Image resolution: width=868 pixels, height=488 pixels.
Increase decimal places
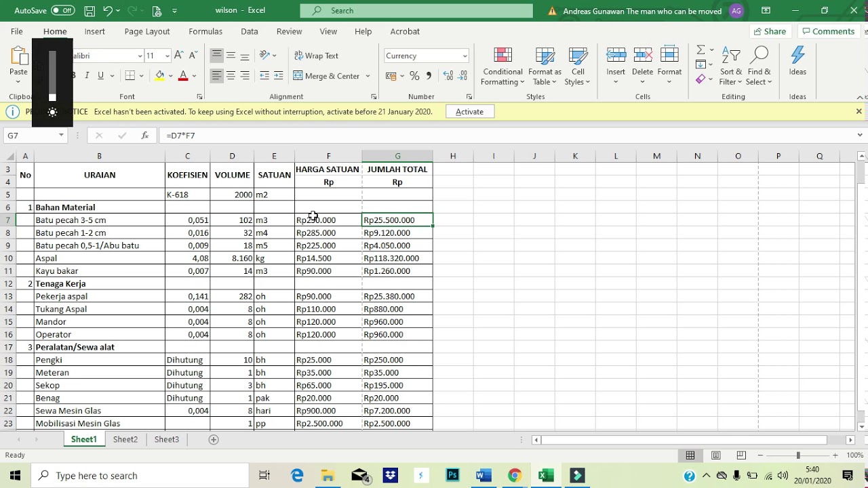(x=447, y=76)
